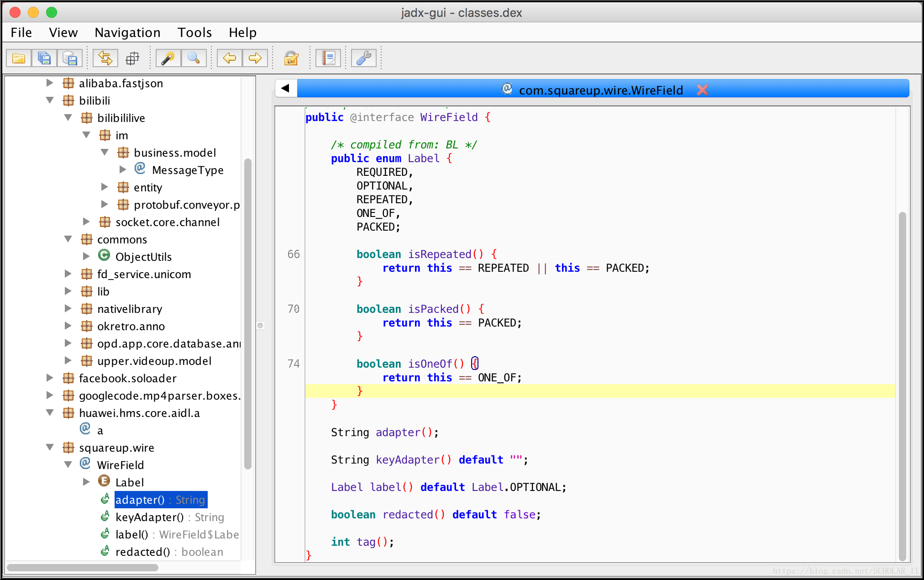Collapse the business.model package
Viewport: 924px width, 580px height.
tap(105, 153)
